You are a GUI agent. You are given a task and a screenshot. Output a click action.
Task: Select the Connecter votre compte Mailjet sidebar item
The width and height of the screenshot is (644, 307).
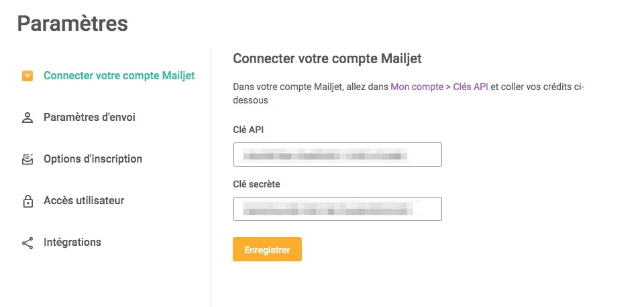coord(119,75)
